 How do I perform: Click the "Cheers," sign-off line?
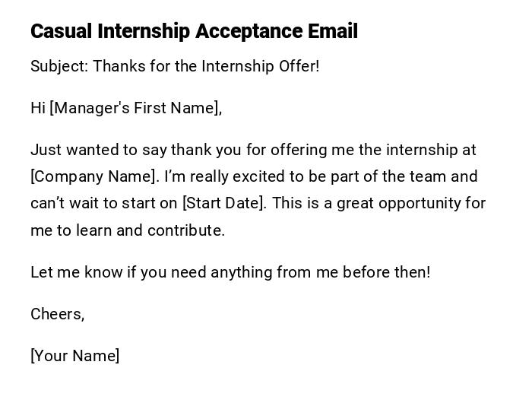(58, 314)
